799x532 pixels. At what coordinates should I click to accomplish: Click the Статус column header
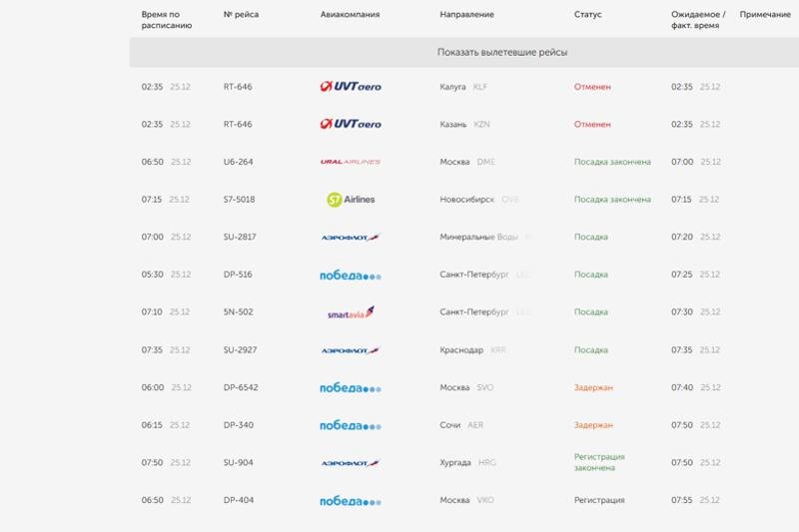pyautogui.click(x=588, y=15)
